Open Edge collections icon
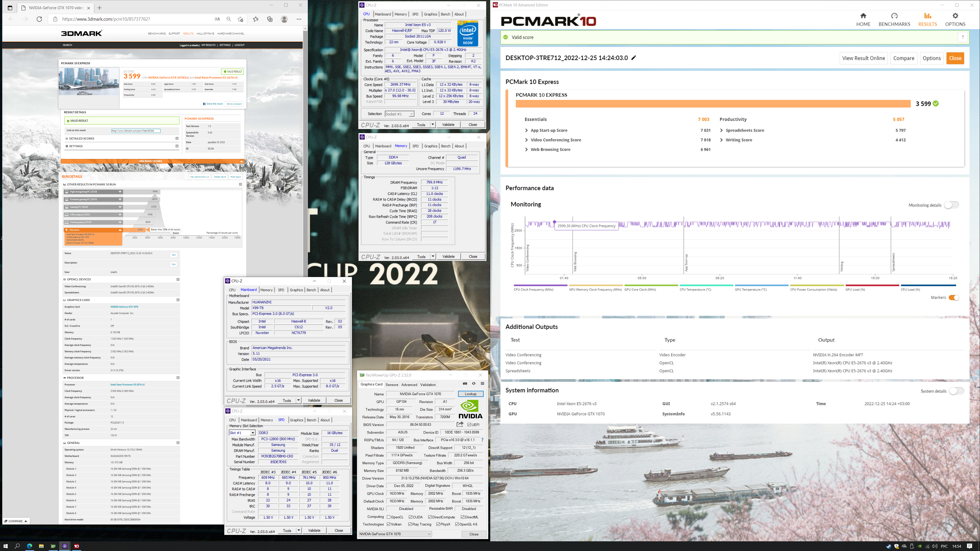 [x=270, y=19]
